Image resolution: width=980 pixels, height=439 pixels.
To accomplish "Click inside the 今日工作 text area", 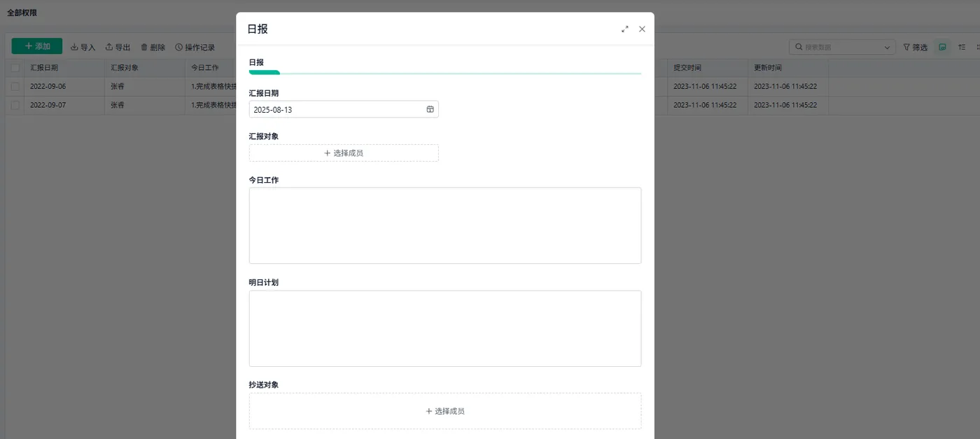I will [445, 225].
